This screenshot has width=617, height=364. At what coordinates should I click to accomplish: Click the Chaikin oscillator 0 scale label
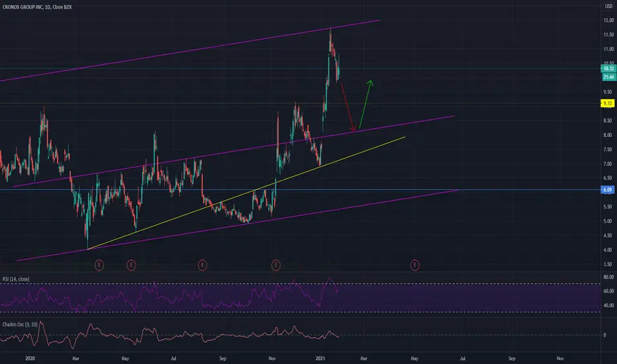pyautogui.click(x=605, y=336)
